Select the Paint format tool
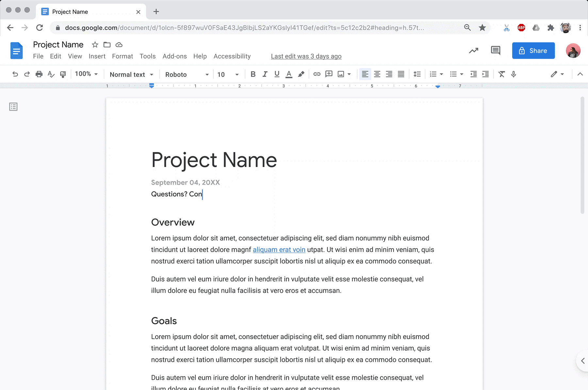The width and height of the screenshot is (588, 390). pyautogui.click(x=63, y=74)
